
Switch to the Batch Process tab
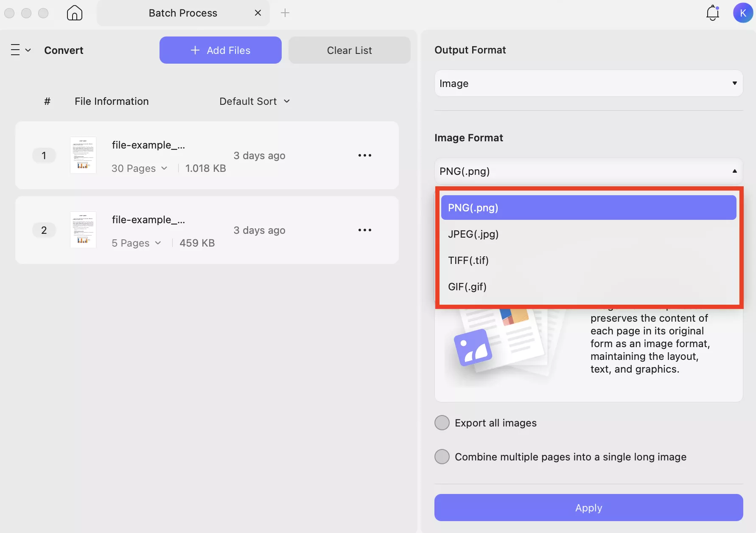(x=183, y=13)
